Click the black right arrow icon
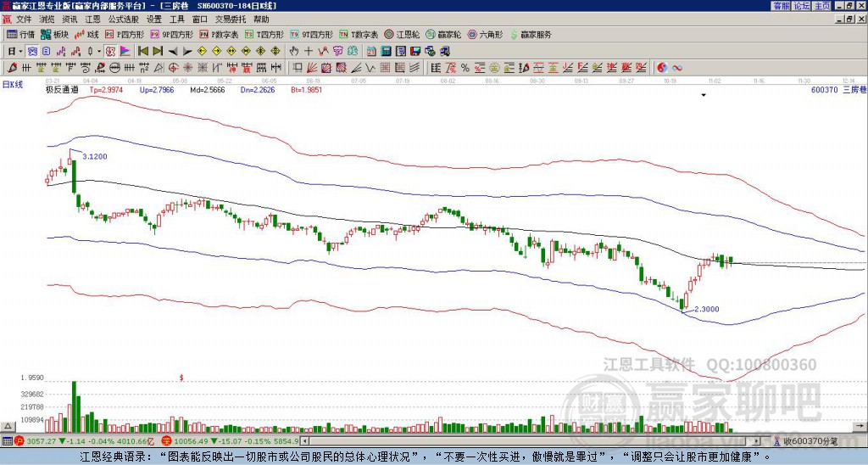 pos(187,52)
